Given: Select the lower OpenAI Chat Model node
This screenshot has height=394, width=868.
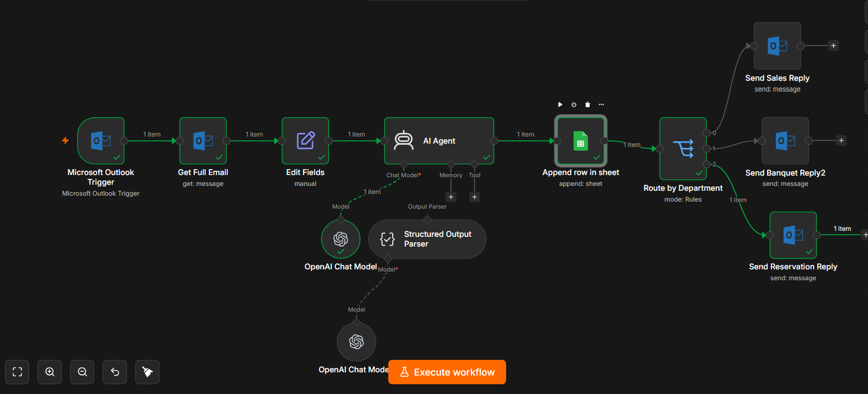Looking at the screenshot, I should [356, 342].
